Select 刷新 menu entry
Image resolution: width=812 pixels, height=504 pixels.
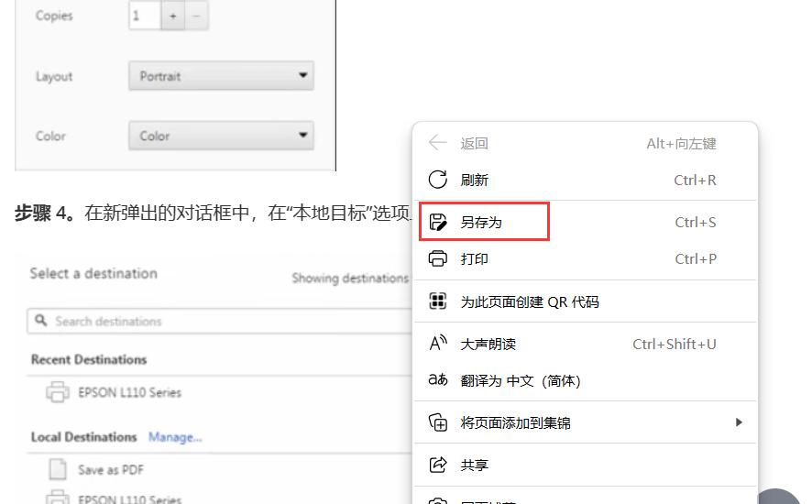(x=586, y=180)
